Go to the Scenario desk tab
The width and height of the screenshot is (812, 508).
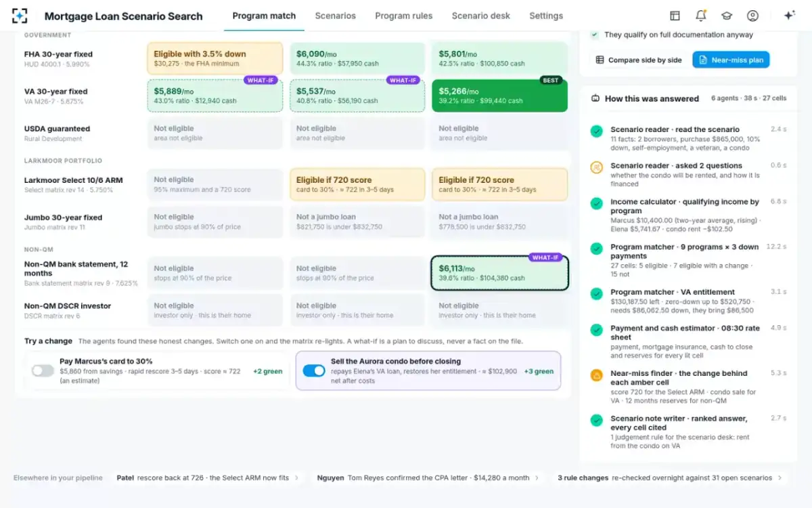coord(481,16)
